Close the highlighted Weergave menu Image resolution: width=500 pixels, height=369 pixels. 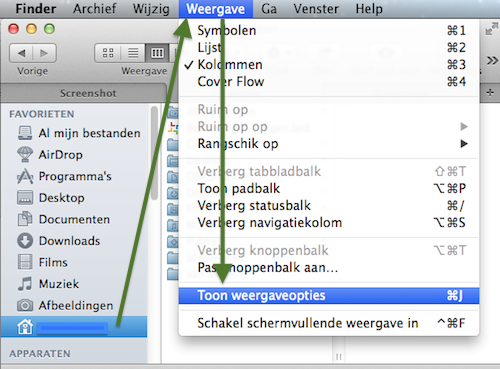click(x=216, y=9)
